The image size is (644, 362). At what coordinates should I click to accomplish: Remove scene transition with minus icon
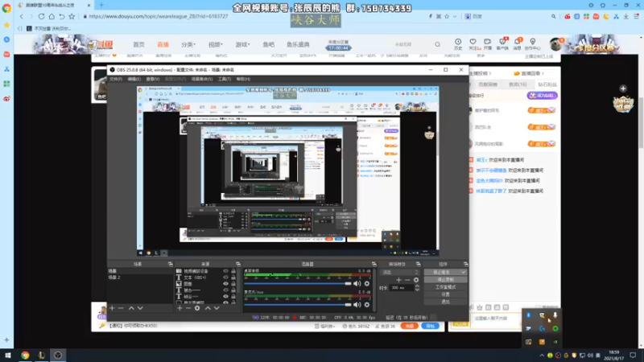click(407, 280)
